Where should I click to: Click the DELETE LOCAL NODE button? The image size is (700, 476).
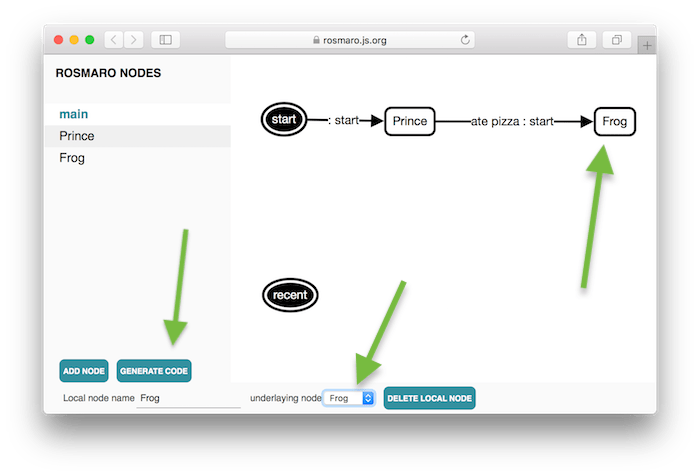coord(429,398)
